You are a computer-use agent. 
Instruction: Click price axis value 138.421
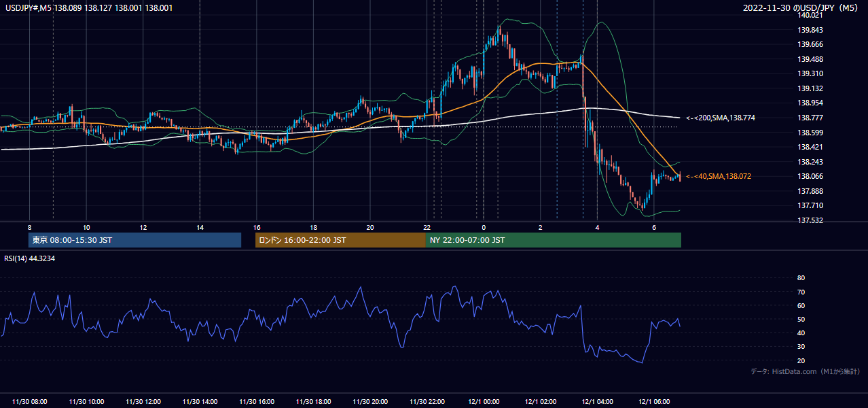pyautogui.click(x=810, y=147)
